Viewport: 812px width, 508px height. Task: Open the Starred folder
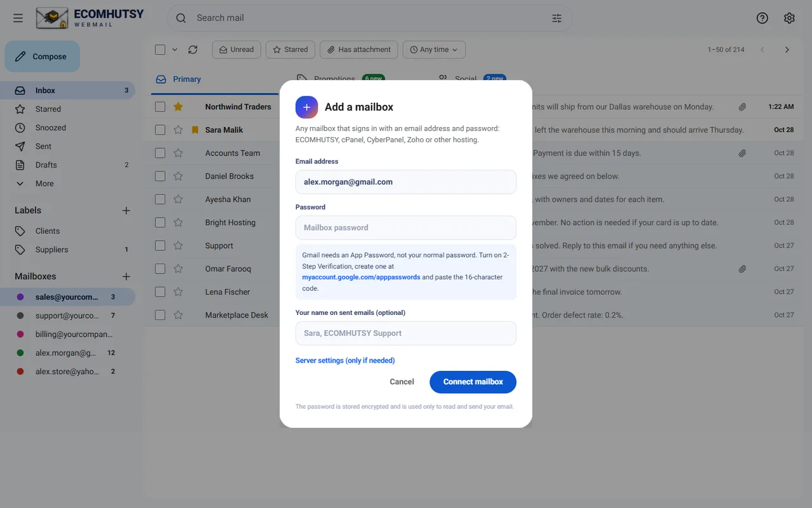(67, 109)
